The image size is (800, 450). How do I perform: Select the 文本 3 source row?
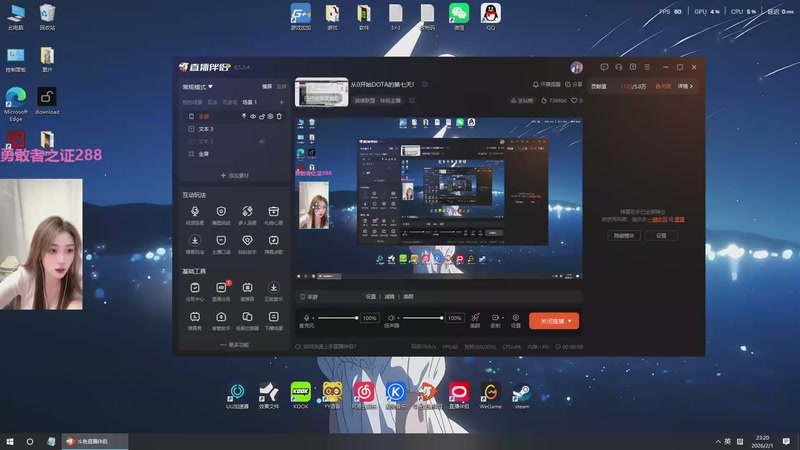(x=235, y=129)
